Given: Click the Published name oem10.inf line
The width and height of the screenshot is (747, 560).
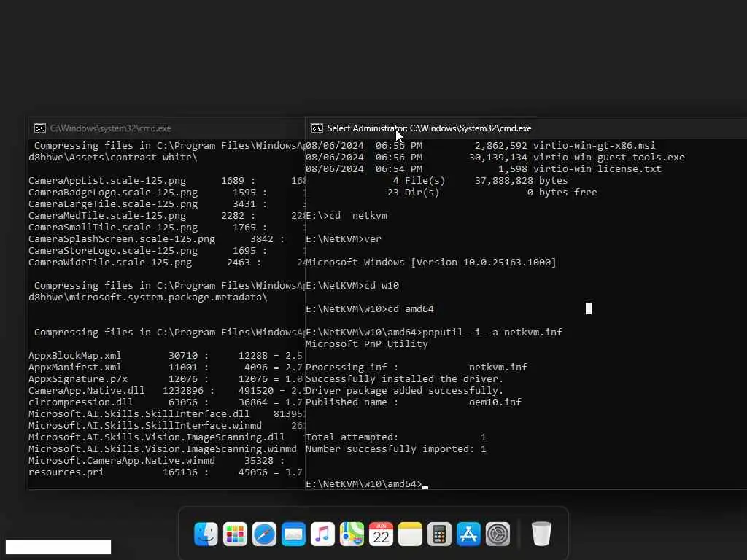Looking at the screenshot, I should coord(414,402).
